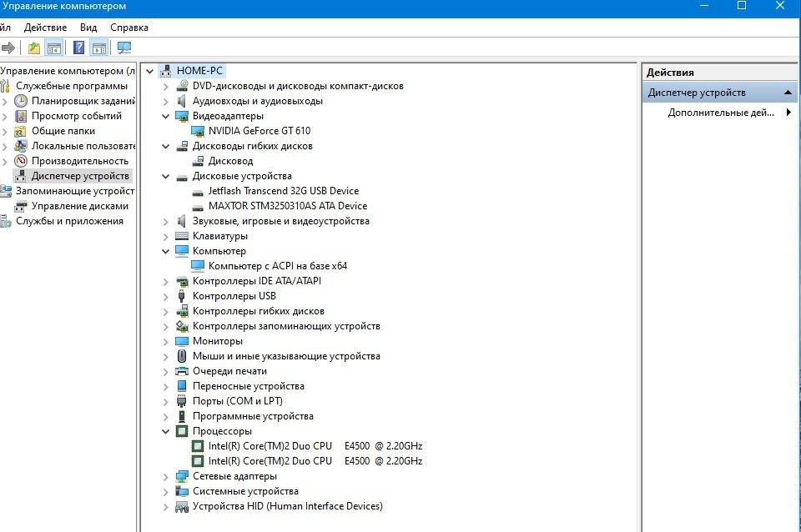The image size is (801, 532).
Task: Open the Справка menu
Action: tap(129, 28)
